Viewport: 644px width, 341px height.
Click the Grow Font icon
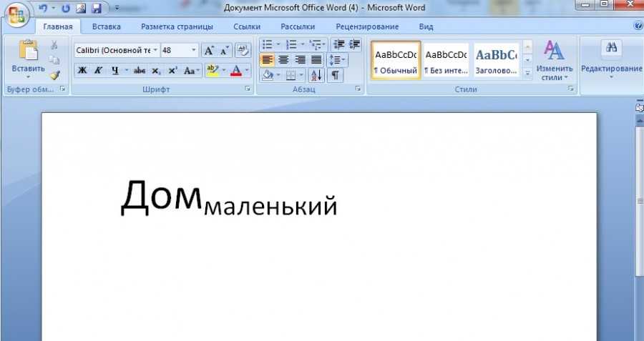(209, 50)
